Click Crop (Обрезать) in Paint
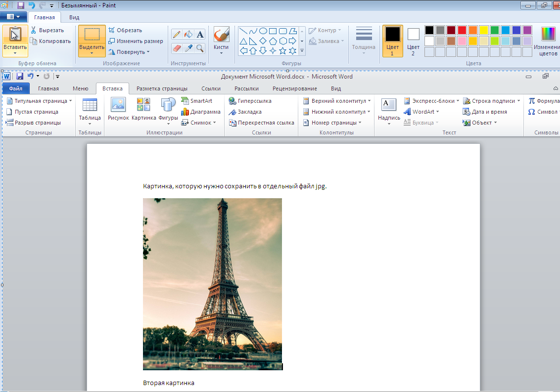The width and height of the screenshot is (560, 392). pos(125,30)
